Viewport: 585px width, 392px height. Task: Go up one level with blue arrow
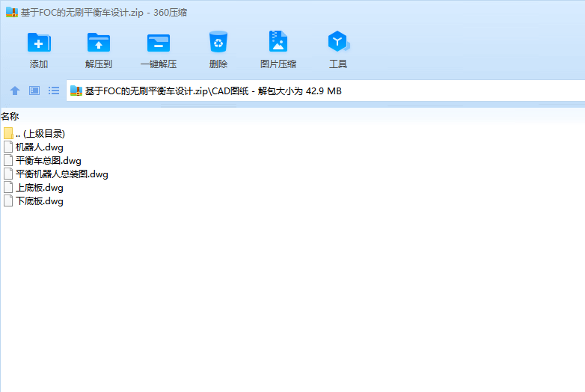(15, 91)
